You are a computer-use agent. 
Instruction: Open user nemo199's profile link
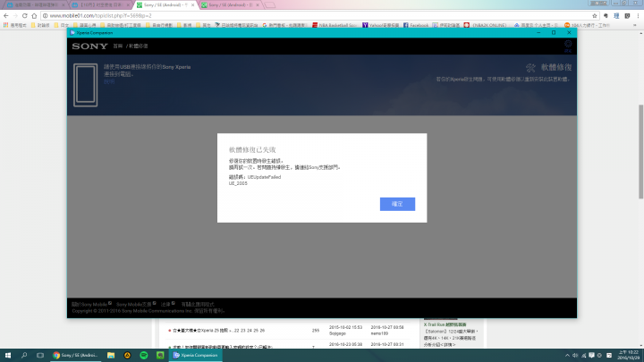click(x=379, y=333)
